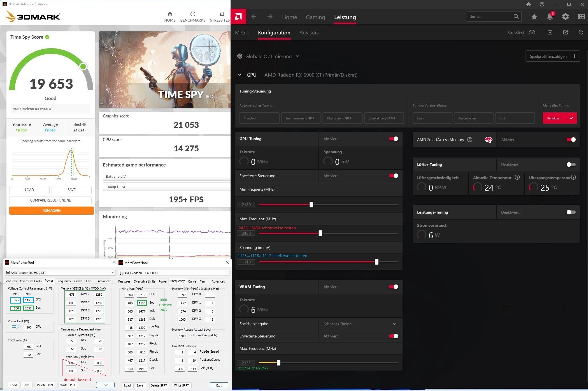This screenshot has height=391, width=588.
Task: Click Spielprofil hinzufügen button
Action: pos(552,56)
